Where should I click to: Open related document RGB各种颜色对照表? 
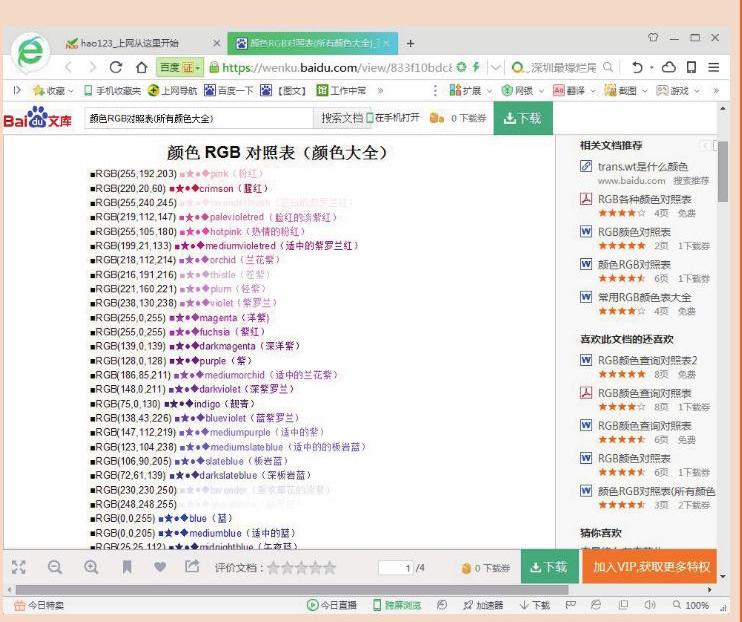click(x=645, y=199)
